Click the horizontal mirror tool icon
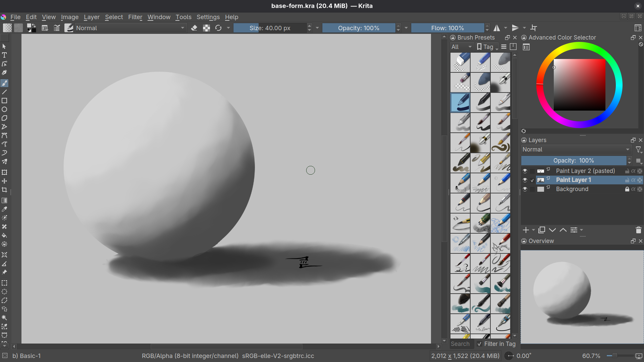The height and width of the screenshot is (362, 644). coord(497,28)
